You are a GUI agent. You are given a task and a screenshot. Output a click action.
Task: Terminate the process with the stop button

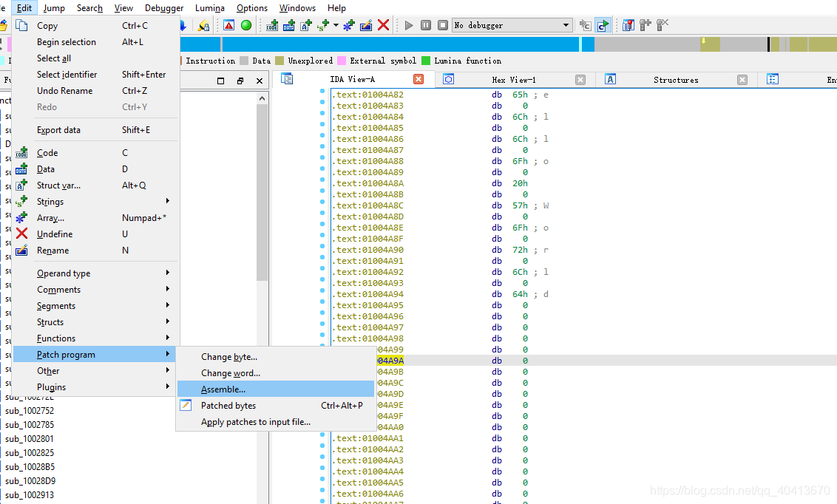coord(443,25)
